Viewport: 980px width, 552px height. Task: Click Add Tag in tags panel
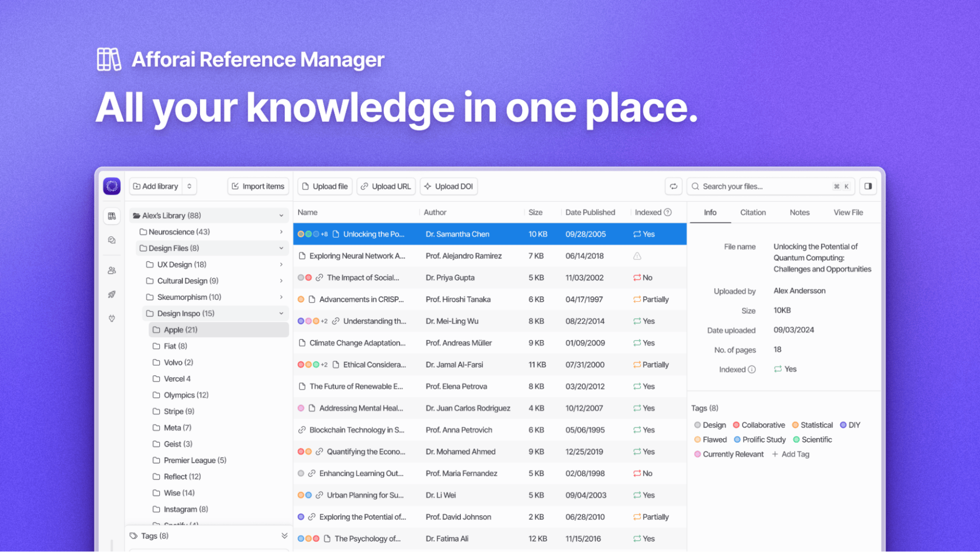[x=791, y=454]
